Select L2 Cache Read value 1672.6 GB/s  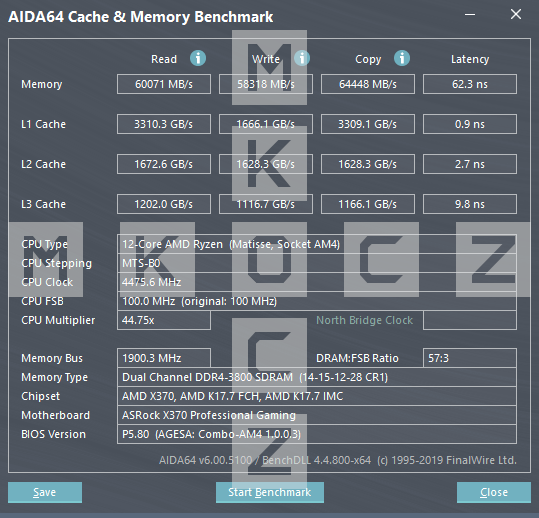(164, 164)
